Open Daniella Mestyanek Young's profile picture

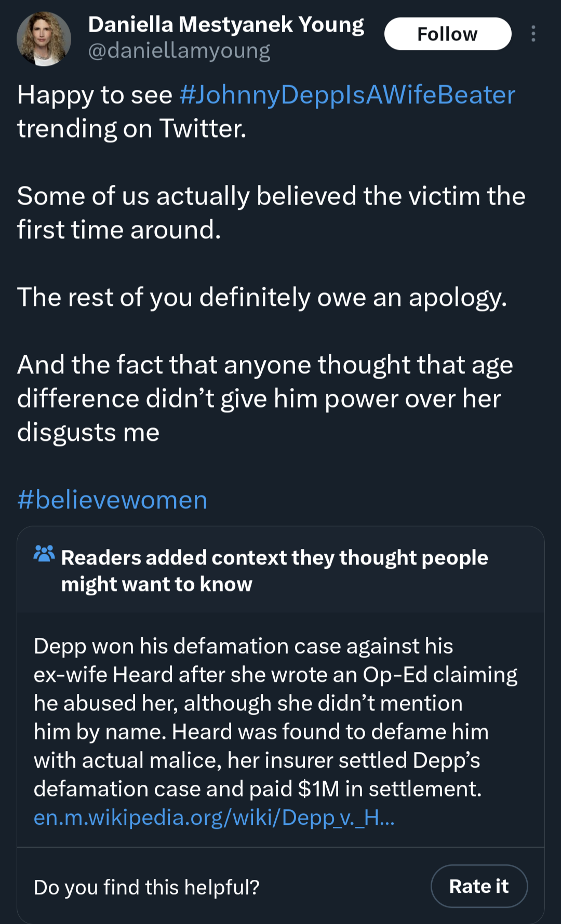point(44,39)
